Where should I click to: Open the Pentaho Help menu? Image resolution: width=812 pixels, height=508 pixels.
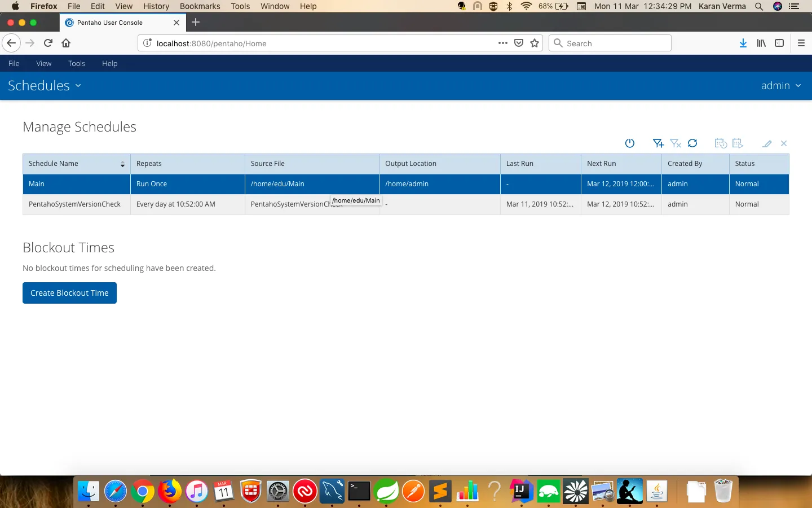(110, 63)
